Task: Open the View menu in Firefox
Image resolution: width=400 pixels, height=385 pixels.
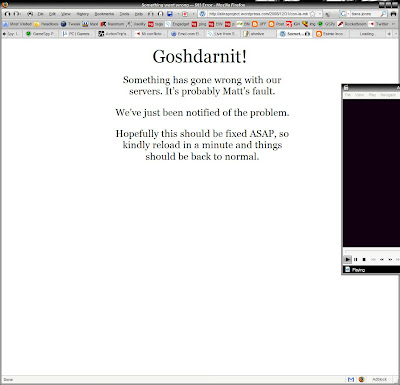Action: pos(66,14)
